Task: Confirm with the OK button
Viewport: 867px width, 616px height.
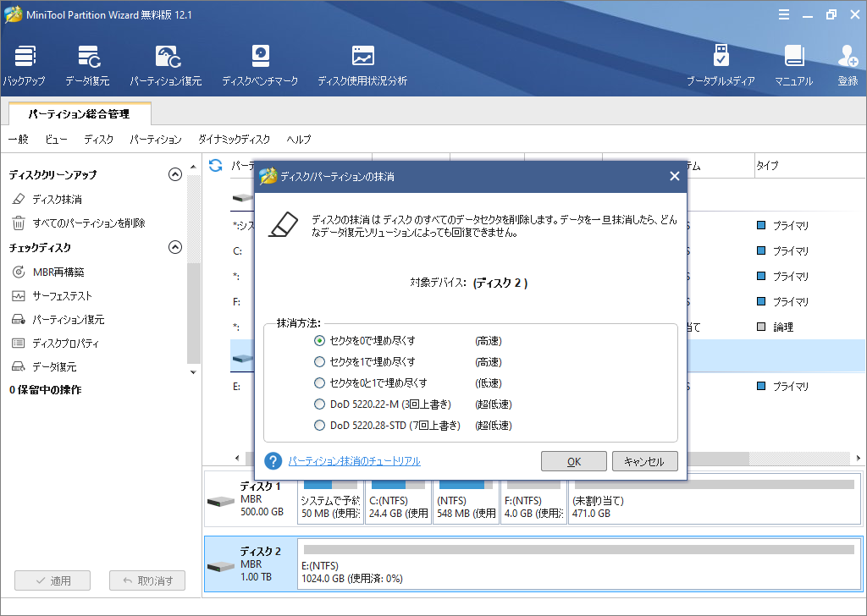Action: 574,461
